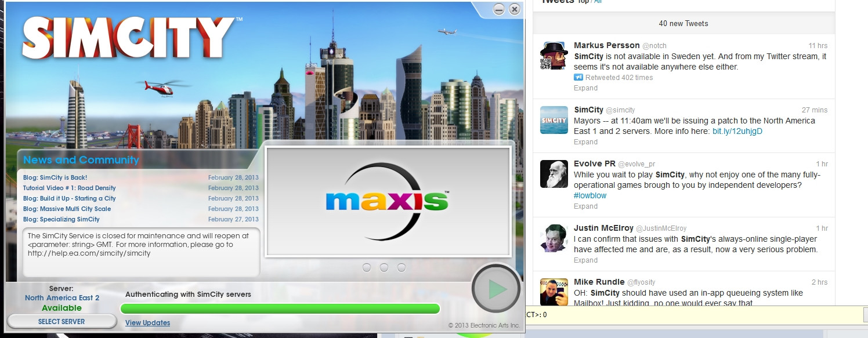Image resolution: width=868 pixels, height=338 pixels.
Task: Click the '11 hrs' timestamp on Markus's tweet
Action: click(818, 45)
